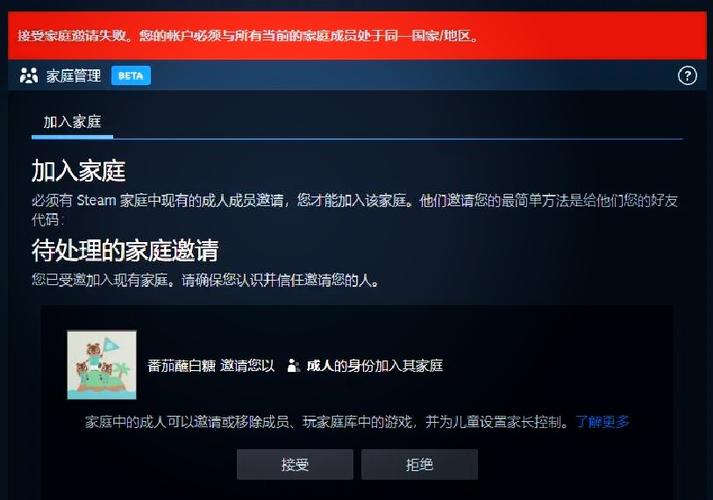Click the 家庭管理 header title

(73, 76)
